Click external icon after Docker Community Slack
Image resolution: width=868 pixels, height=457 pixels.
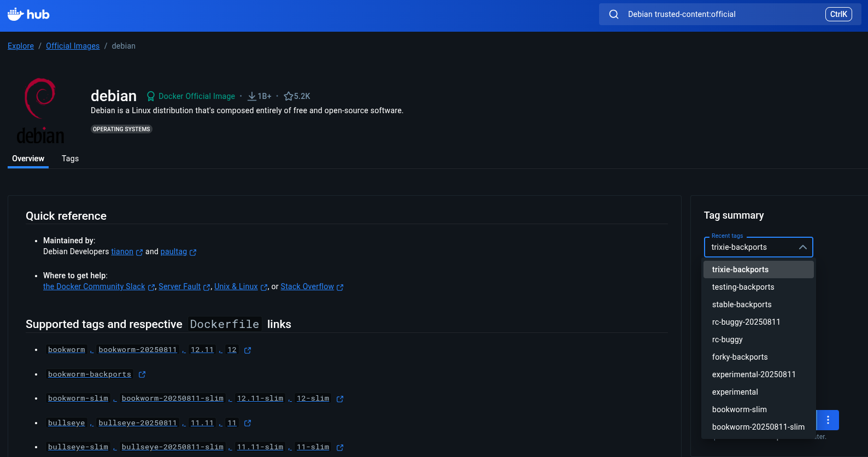(x=151, y=288)
